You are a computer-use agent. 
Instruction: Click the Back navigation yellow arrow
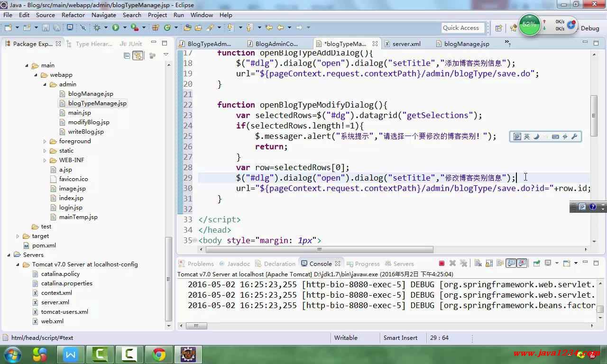pyautogui.click(x=280, y=27)
